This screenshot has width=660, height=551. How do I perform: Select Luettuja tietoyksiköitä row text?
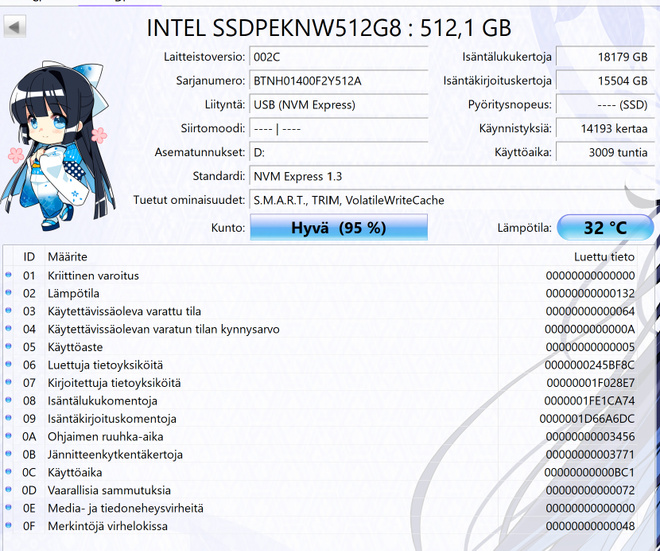[105, 365]
